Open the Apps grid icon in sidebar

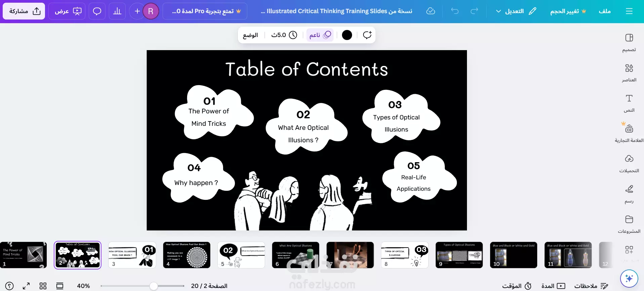(x=629, y=250)
